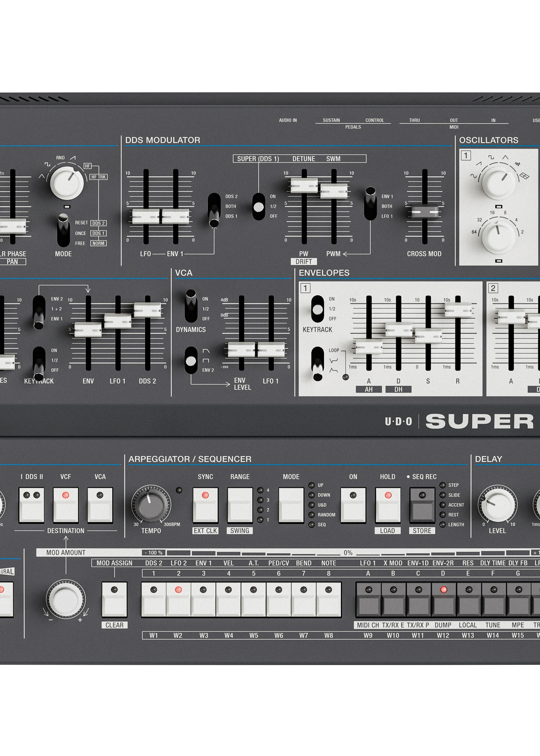Click the filter ENV amount slider
Screen dimensions: 540x756
click(88, 329)
